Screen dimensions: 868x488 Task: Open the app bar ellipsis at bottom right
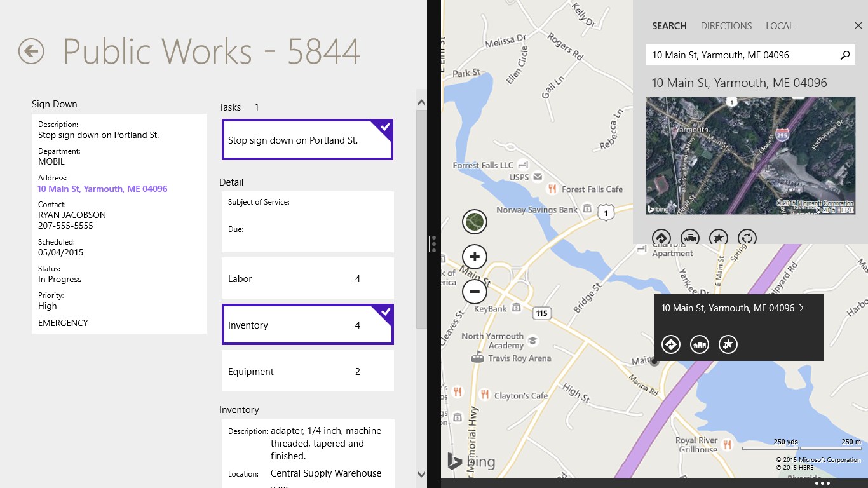click(x=823, y=482)
